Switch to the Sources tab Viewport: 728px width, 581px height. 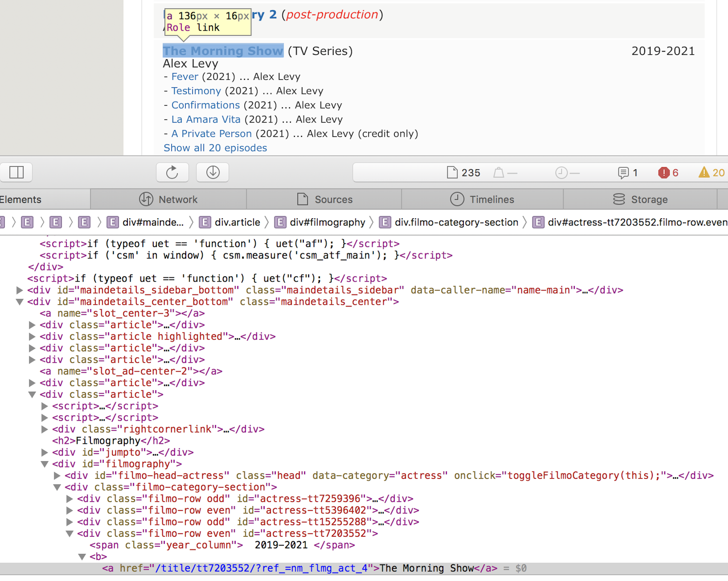point(324,200)
